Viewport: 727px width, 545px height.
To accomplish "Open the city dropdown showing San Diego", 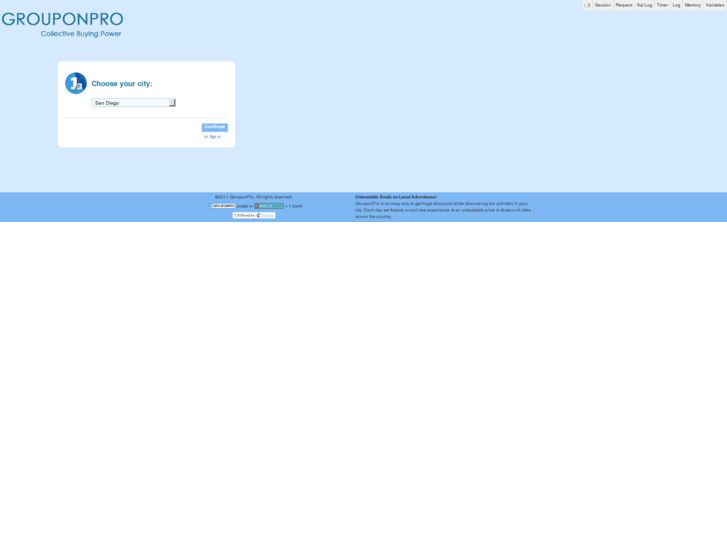I will [x=134, y=103].
